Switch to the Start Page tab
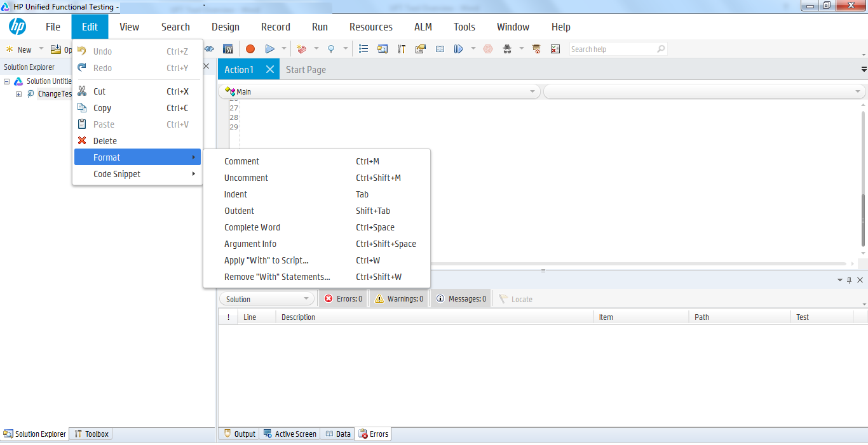Screen dimensions: 868x445 pos(306,69)
